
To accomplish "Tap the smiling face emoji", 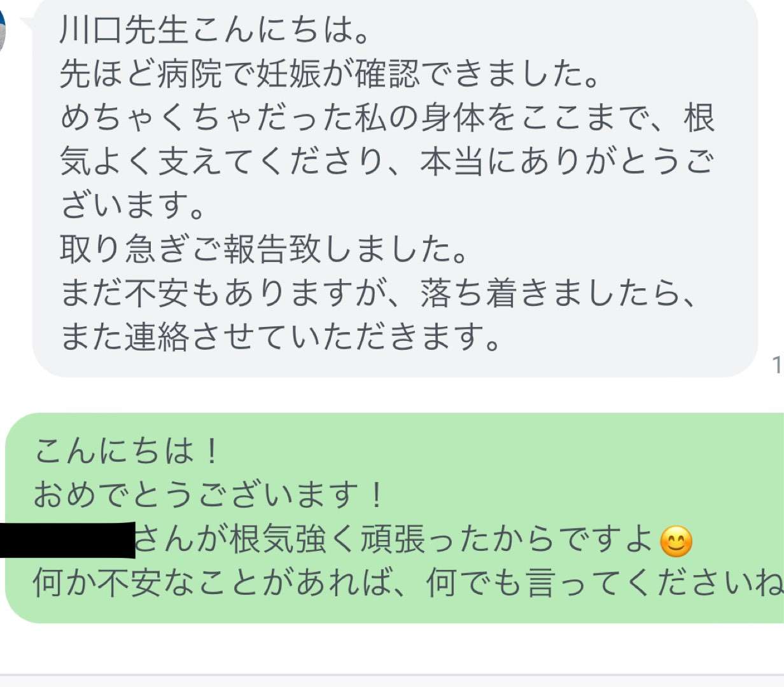I will click(x=676, y=542).
